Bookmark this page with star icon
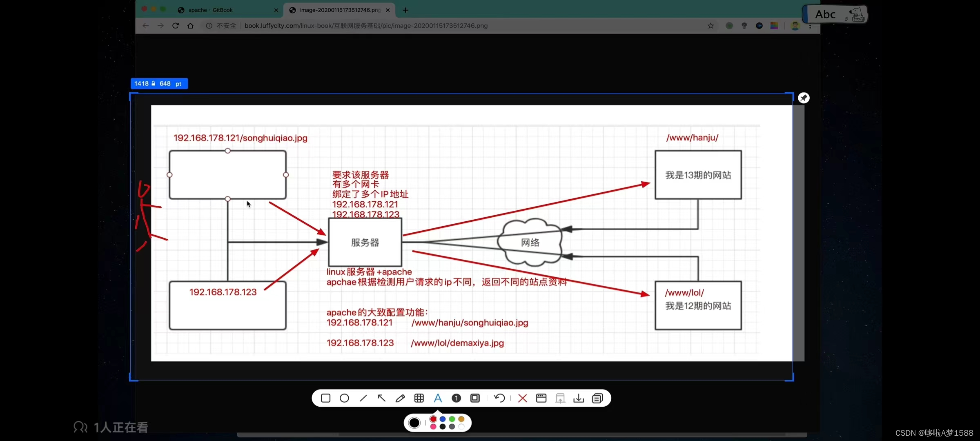 click(710, 26)
